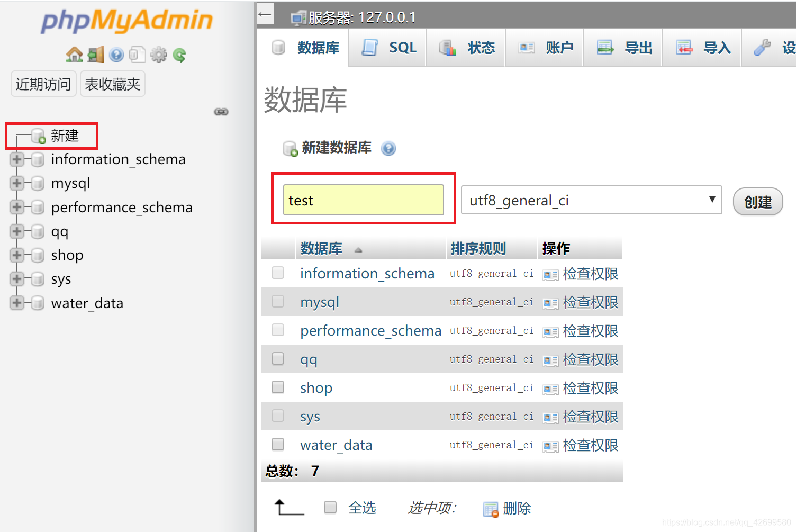This screenshot has width=796, height=532.
Task: Switch to the 导入 tab
Action: tap(702, 48)
